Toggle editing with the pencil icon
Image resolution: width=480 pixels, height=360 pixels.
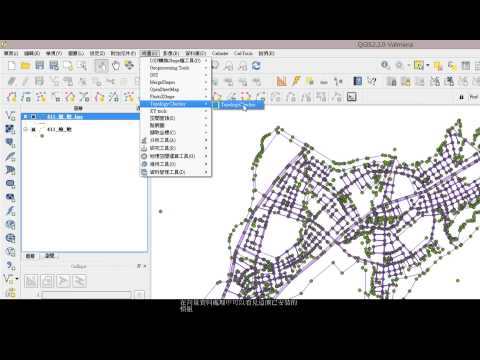tap(25, 81)
